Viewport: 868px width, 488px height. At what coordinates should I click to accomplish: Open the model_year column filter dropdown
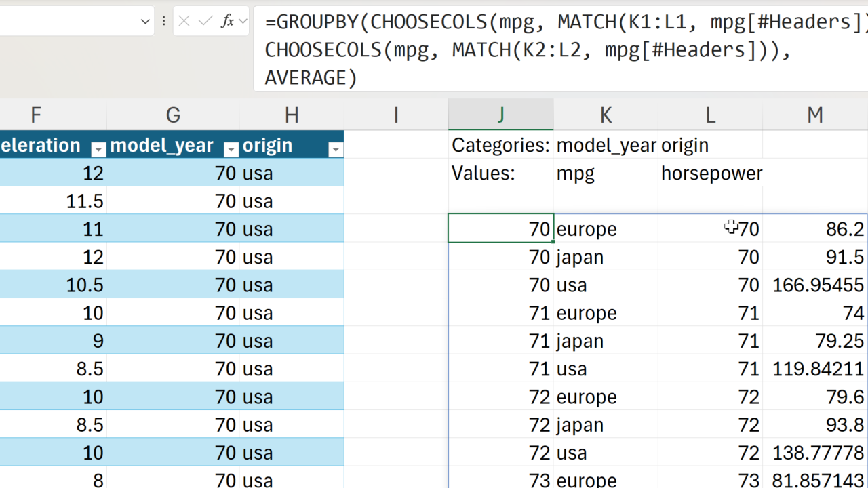231,150
